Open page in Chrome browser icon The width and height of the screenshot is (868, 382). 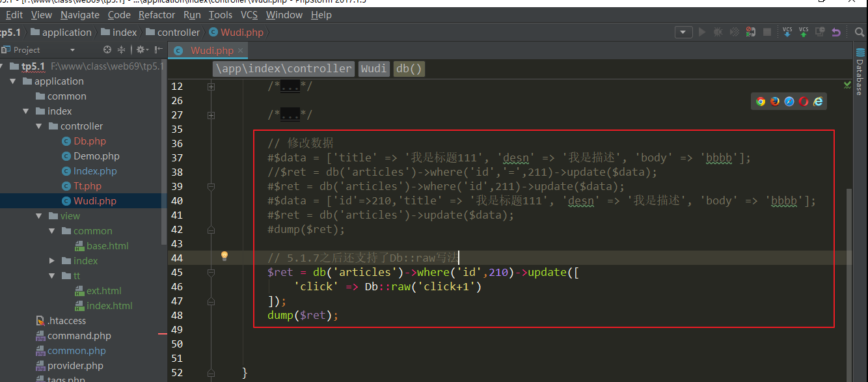[761, 101]
